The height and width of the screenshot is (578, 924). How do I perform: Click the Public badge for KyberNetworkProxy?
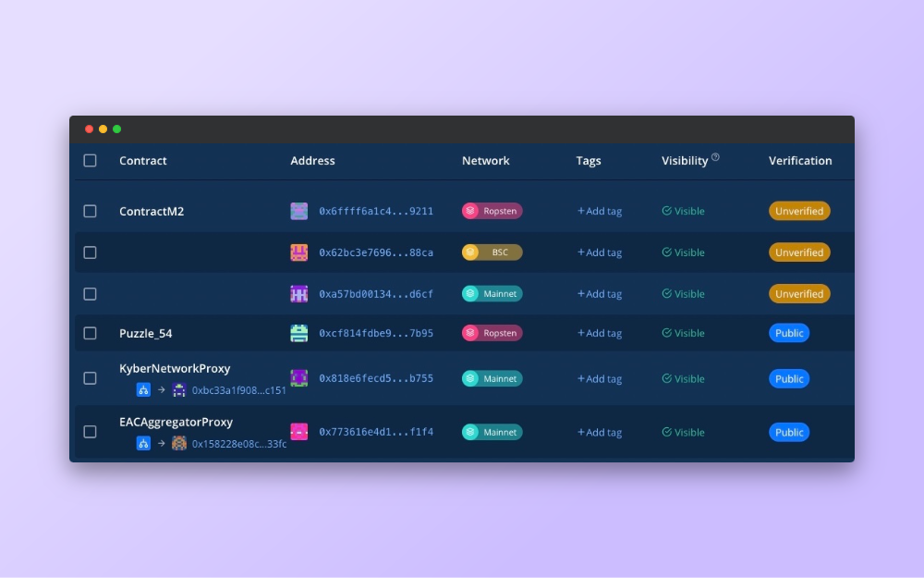coord(789,378)
